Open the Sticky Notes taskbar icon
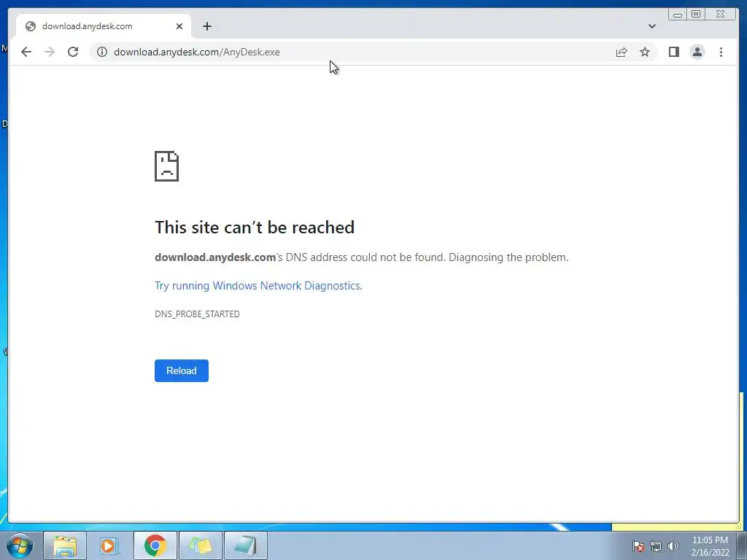Image resolution: width=747 pixels, height=560 pixels. coord(200,545)
